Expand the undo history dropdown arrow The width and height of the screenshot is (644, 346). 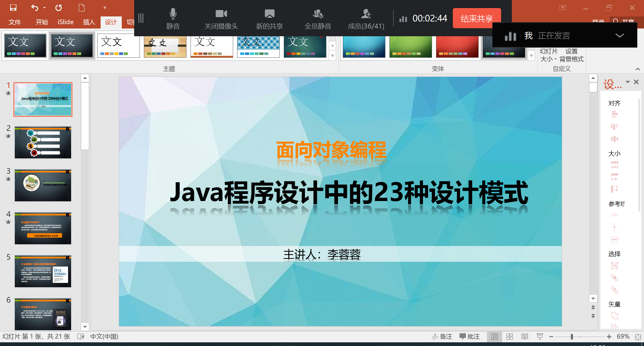pyautogui.click(x=45, y=8)
